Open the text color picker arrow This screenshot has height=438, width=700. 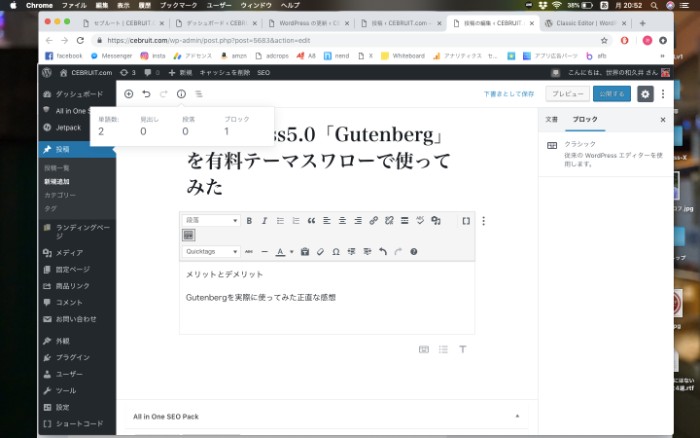click(291, 251)
